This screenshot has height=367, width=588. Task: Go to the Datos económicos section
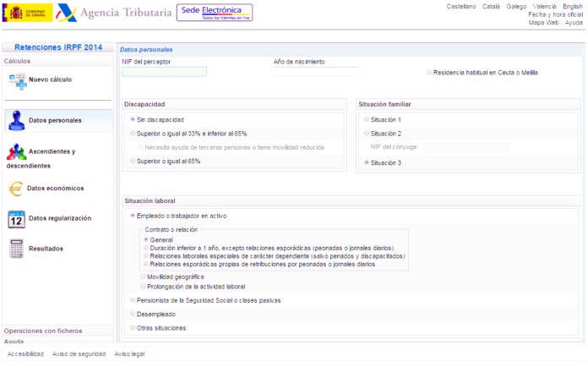pos(56,189)
